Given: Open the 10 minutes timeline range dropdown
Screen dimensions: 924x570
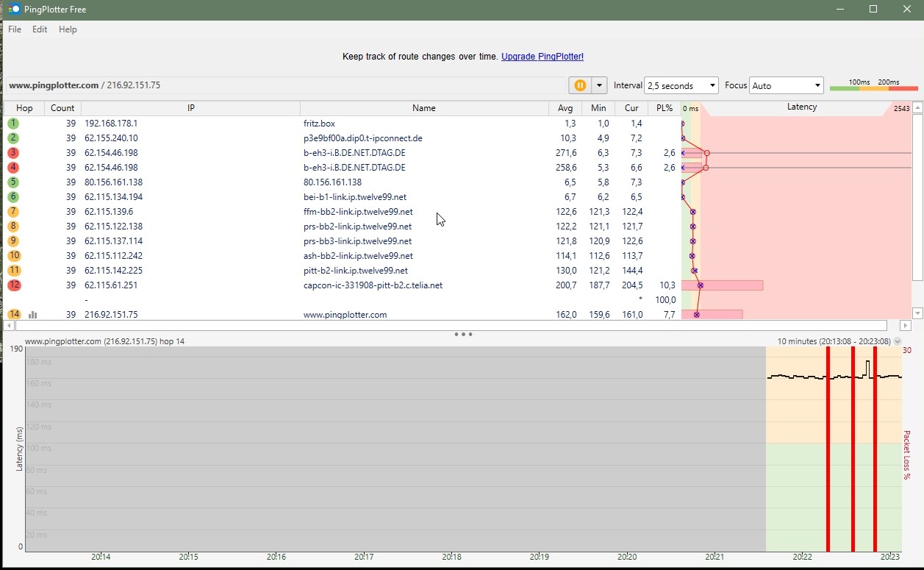Looking at the screenshot, I should (x=898, y=342).
